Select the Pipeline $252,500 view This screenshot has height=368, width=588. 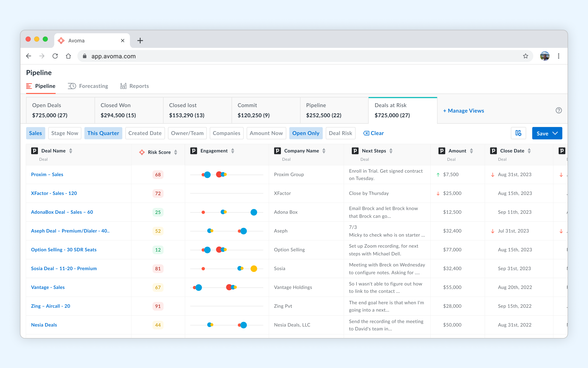pos(335,110)
